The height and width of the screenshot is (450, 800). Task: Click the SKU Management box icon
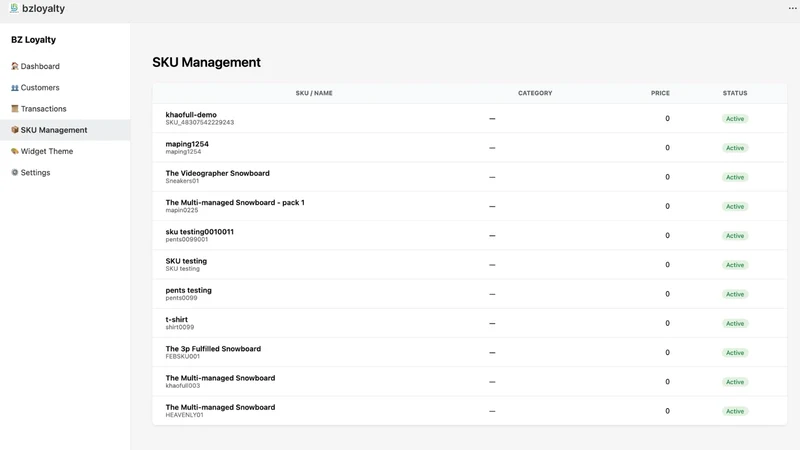pos(15,130)
